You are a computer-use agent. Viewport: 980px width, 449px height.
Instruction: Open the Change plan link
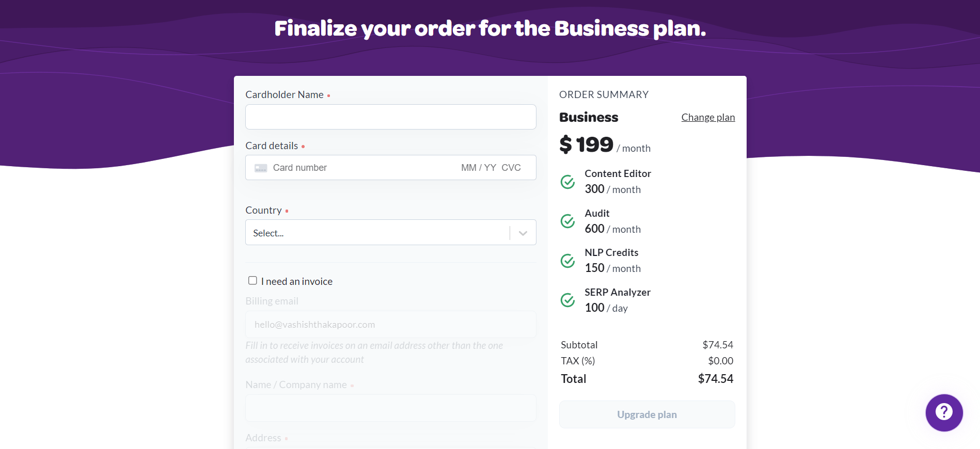click(708, 117)
